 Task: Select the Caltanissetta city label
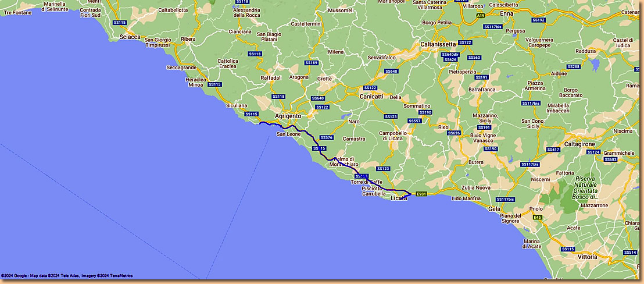438,44
